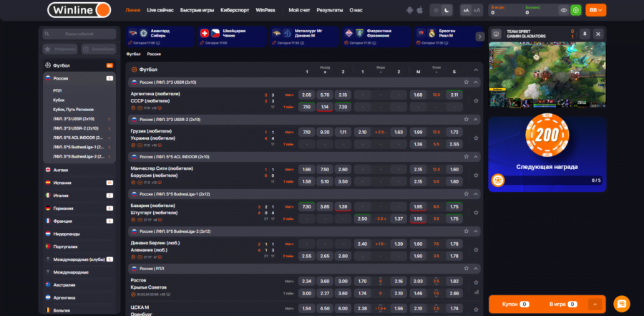Open the live chat support bubble

[x=621, y=303]
